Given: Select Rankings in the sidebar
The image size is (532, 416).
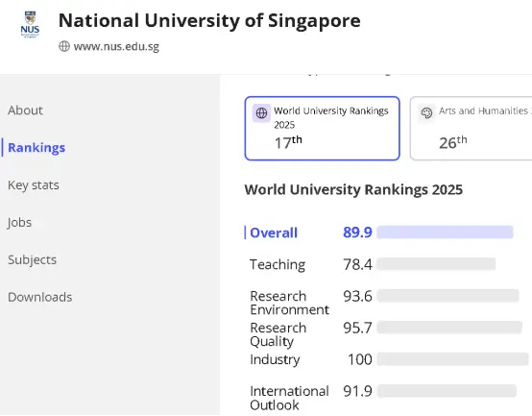Looking at the screenshot, I should (36, 148).
